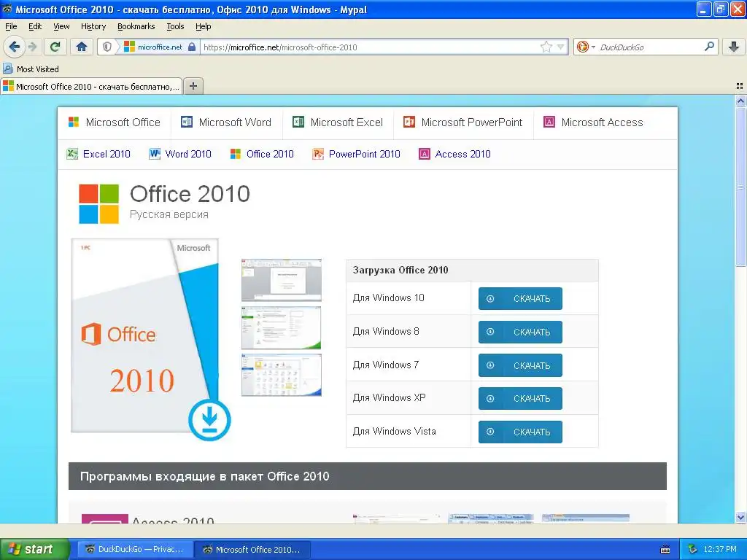Go to the Office 2010 sub-link
The height and width of the screenshot is (560, 747).
[262, 154]
